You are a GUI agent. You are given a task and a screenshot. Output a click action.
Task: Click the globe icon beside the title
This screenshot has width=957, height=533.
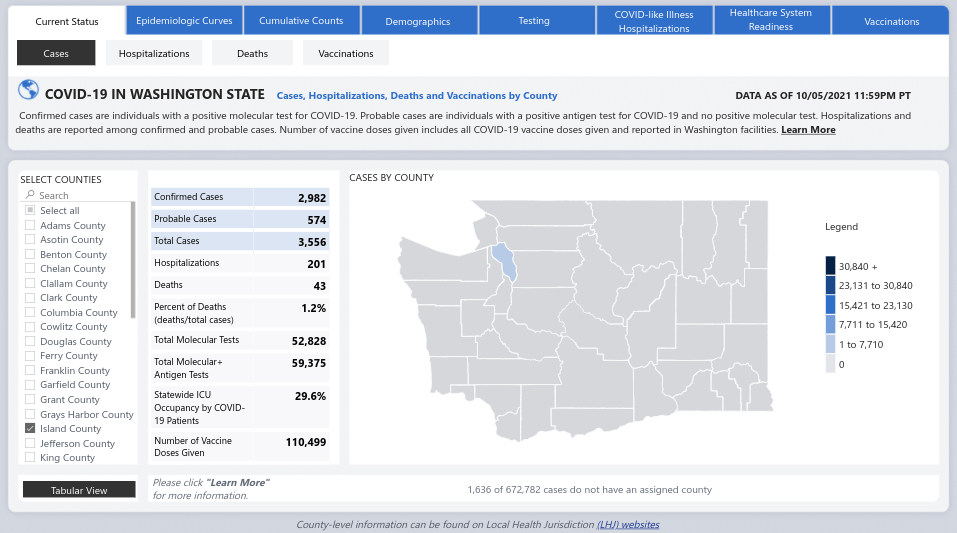click(x=28, y=91)
